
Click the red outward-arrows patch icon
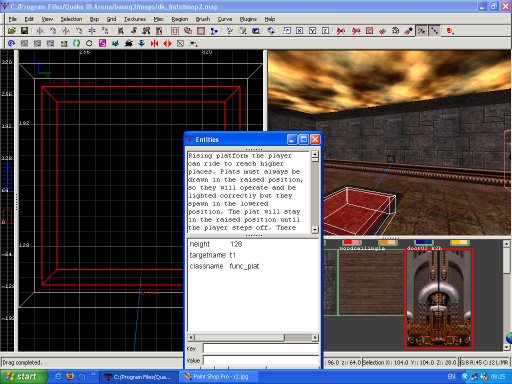coord(167,43)
